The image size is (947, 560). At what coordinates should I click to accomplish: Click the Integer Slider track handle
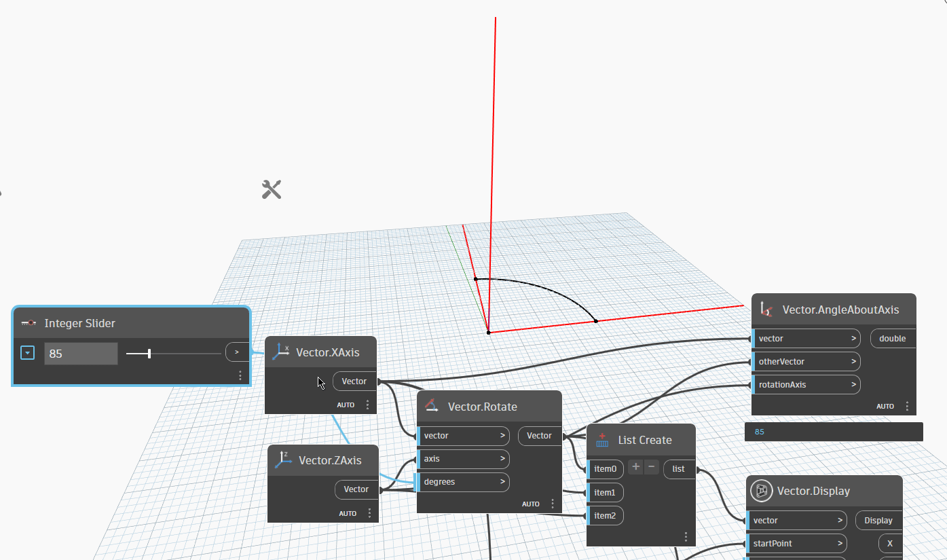click(149, 354)
